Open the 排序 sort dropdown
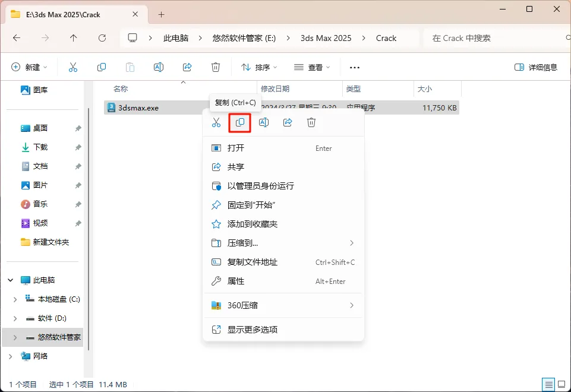 259,67
